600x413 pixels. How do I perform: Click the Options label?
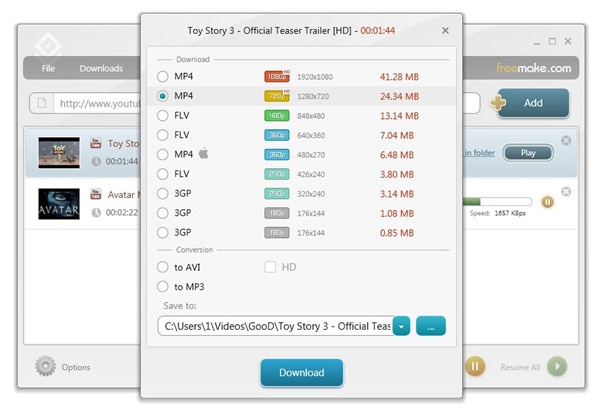(x=76, y=367)
